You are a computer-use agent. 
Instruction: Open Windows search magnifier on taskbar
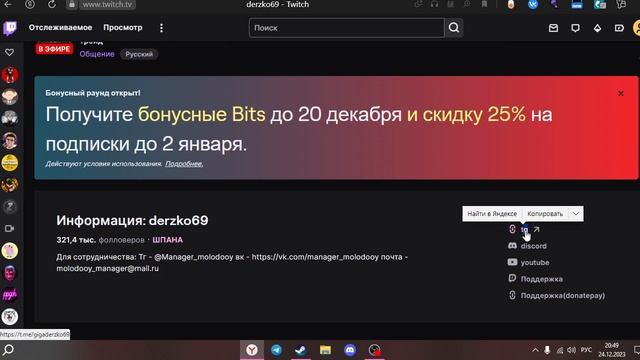(8, 350)
